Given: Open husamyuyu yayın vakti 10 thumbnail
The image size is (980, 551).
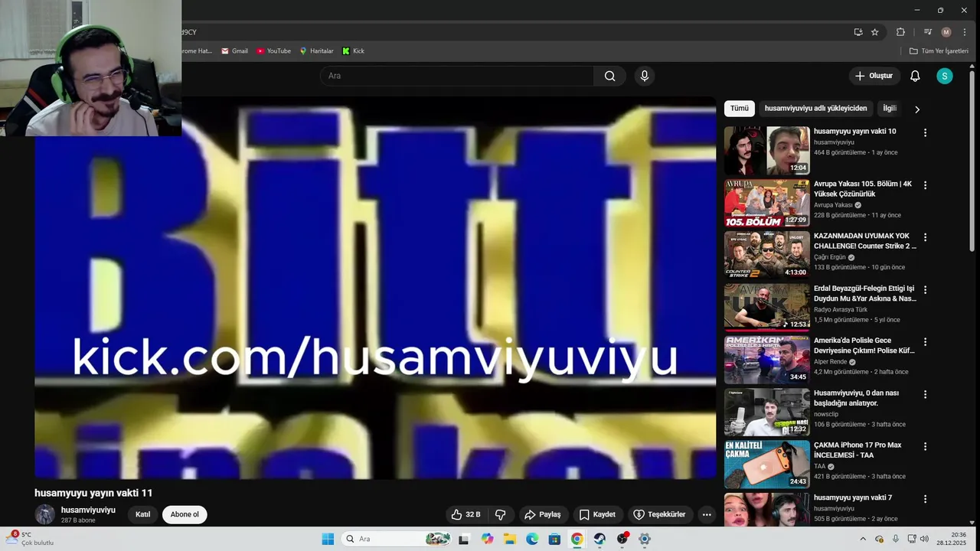Looking at the screenshot, I should [x=767, y=151].
